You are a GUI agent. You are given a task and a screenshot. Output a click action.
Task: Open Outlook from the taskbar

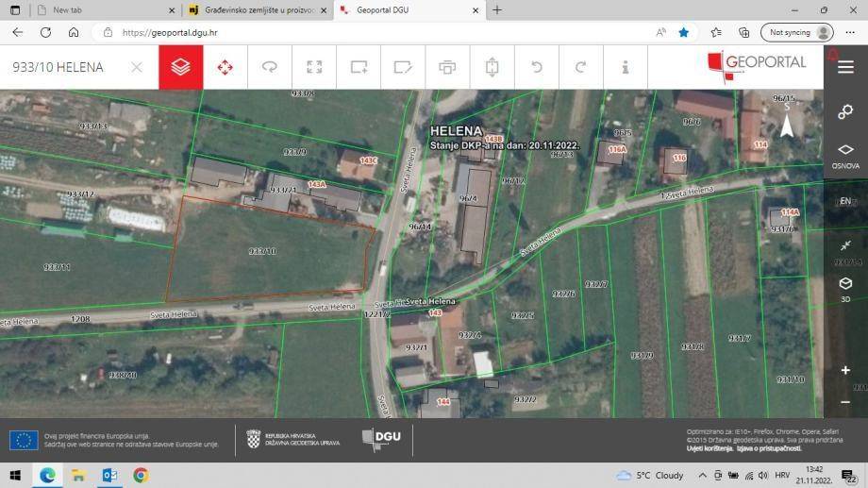pos(109,476)
